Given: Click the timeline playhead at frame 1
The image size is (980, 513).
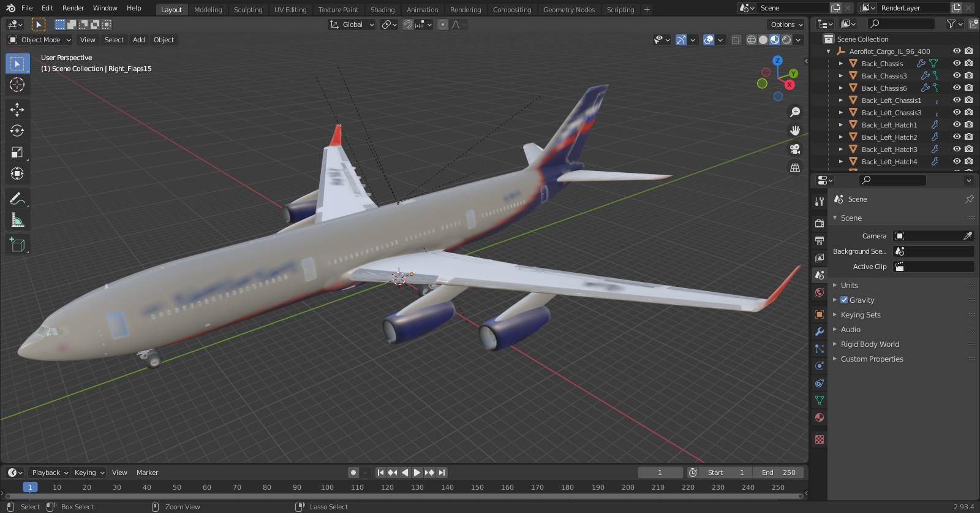Looking at the screenshot, I should click(x=30, y=487).
